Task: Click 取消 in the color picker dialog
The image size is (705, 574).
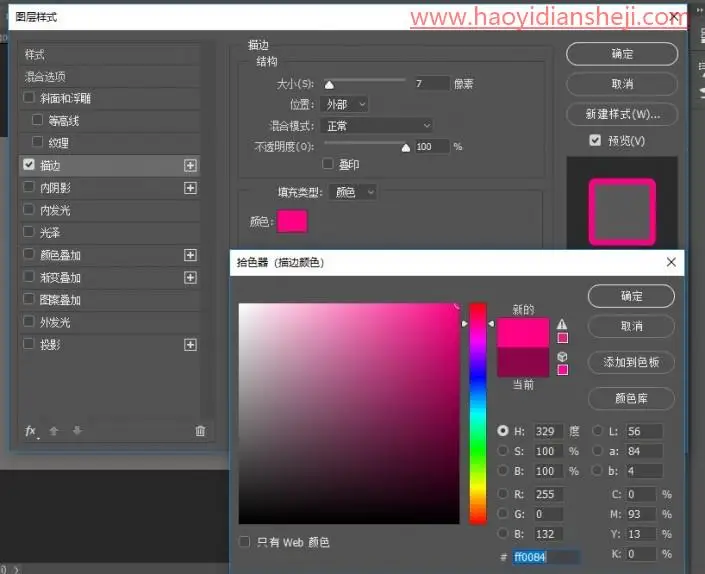Action: click(x=631, y=326)
